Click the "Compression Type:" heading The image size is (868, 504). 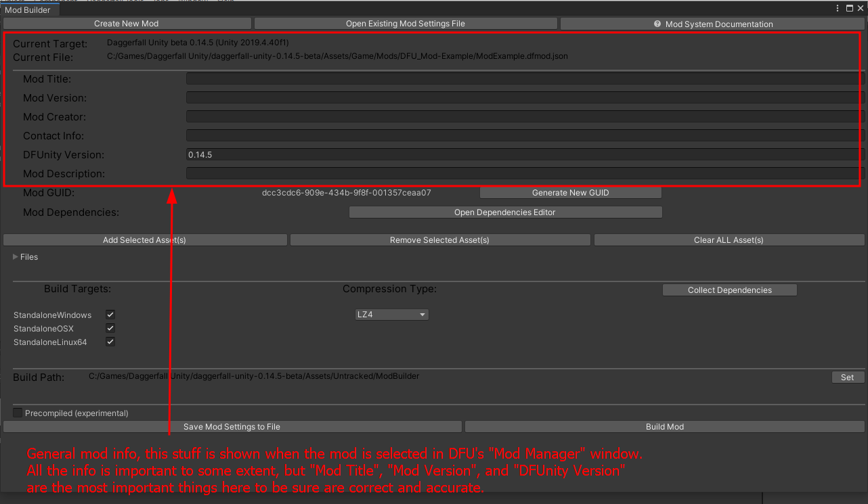[x=389, y=289]
